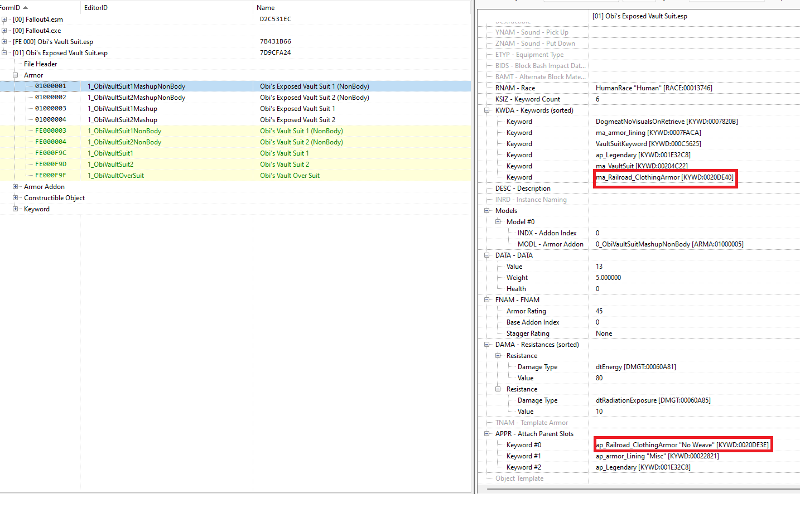Select record FE000F9D 1_ObiVaultSuit2

tap(235, 165)
